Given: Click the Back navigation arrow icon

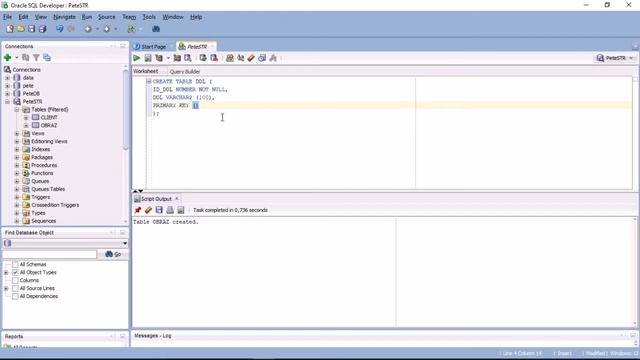Looking at the screenshot, I should (88, 29).
